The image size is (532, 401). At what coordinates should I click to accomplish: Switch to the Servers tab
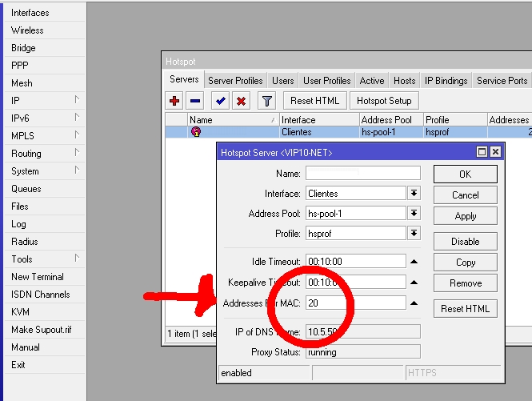tap(184, 79)
